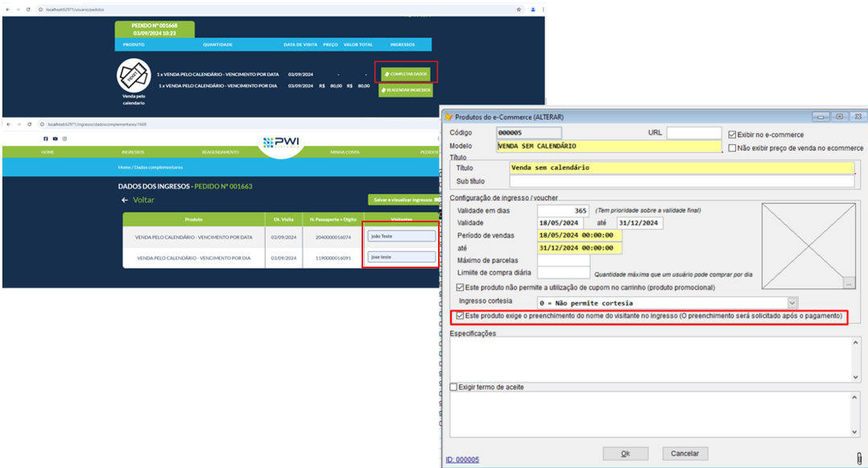Image resolution: width=868 pixels, height=468 pixels.
Task: Open the YouTube icon link in the header
Action: point(55,139)
